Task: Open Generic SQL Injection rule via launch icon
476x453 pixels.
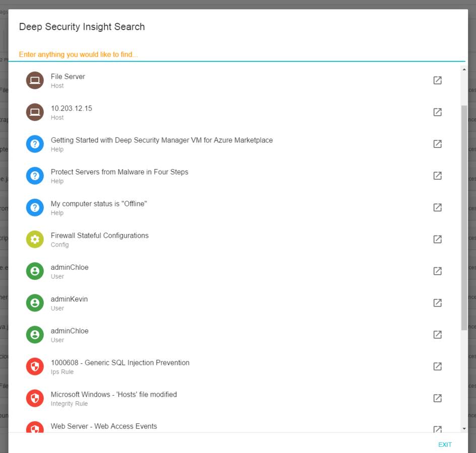Action: tap(437, 366)
